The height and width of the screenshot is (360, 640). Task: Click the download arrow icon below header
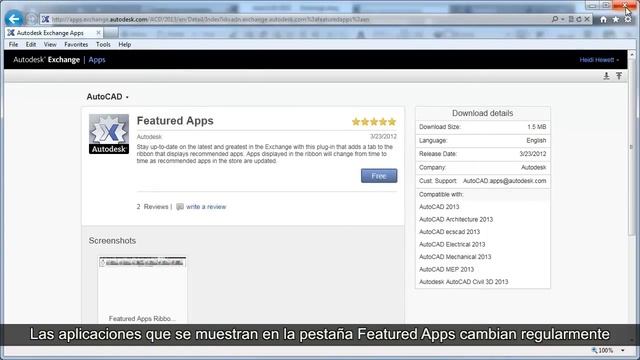click(607, 76)
